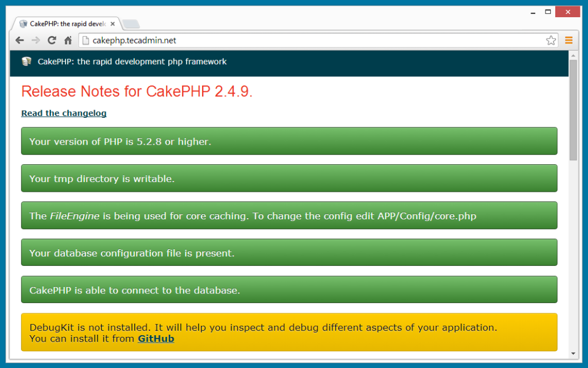Click the CakePHP logo in the header
Image resolution: width=588 pixels, height=368 pixels.
pos(26,61)
